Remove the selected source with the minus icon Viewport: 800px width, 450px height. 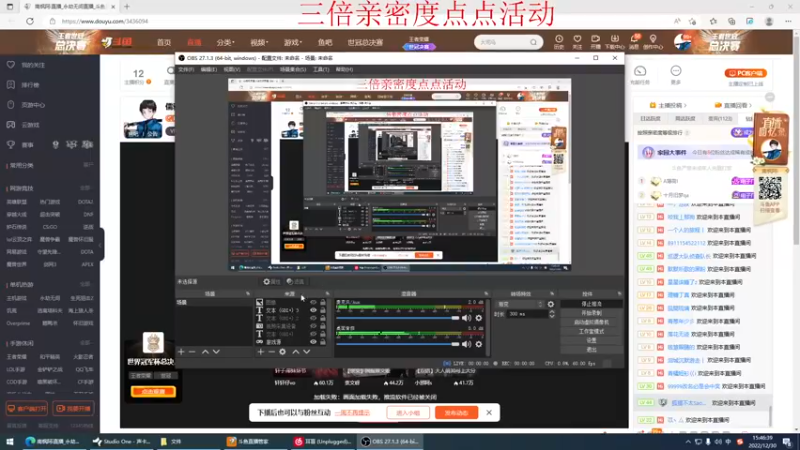[271, 352]
